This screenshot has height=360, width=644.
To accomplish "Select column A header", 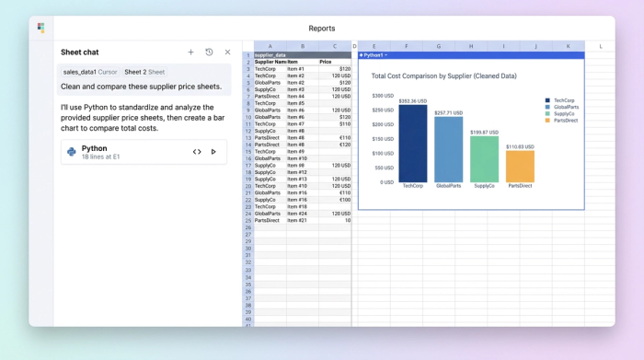I will coord(270,46).
